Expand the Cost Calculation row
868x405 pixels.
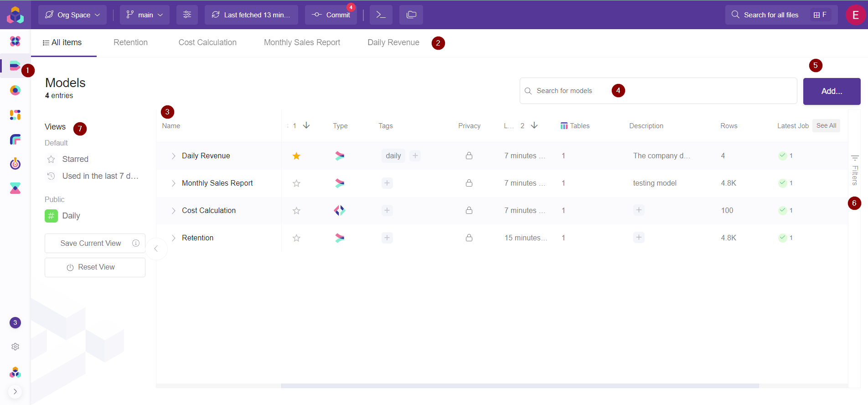(173, 211)
